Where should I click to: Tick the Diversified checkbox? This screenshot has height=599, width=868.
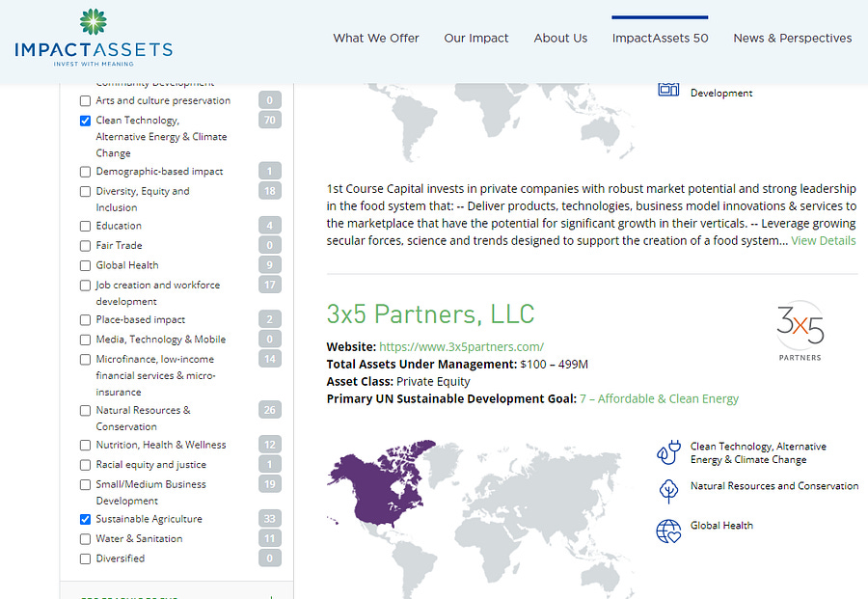(85, 559)
